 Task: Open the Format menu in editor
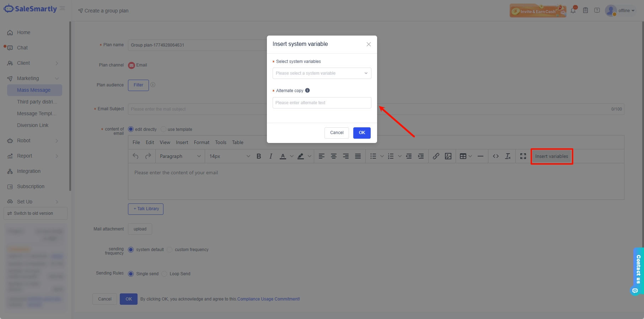202,142
